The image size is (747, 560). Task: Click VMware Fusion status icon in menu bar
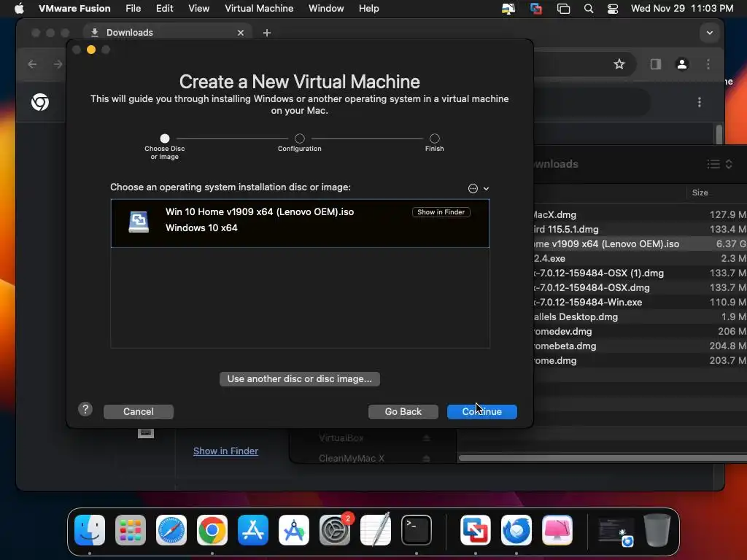536,9
